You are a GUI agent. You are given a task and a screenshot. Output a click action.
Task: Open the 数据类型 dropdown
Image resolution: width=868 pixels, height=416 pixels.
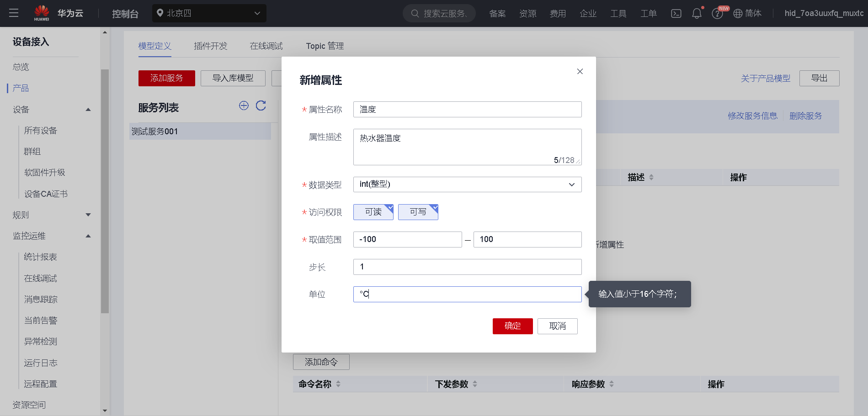467,184
